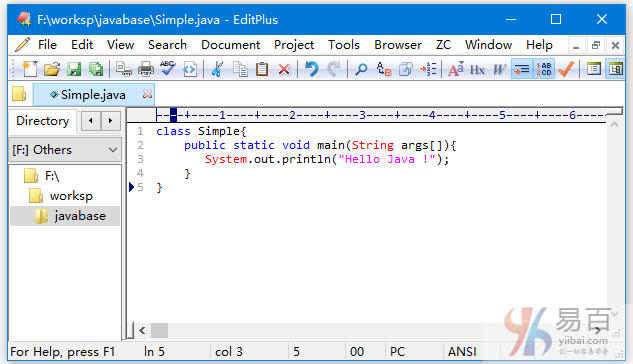The image size is (633, 364).
Task: Open the Hx hex viewer
Action: 477,69
